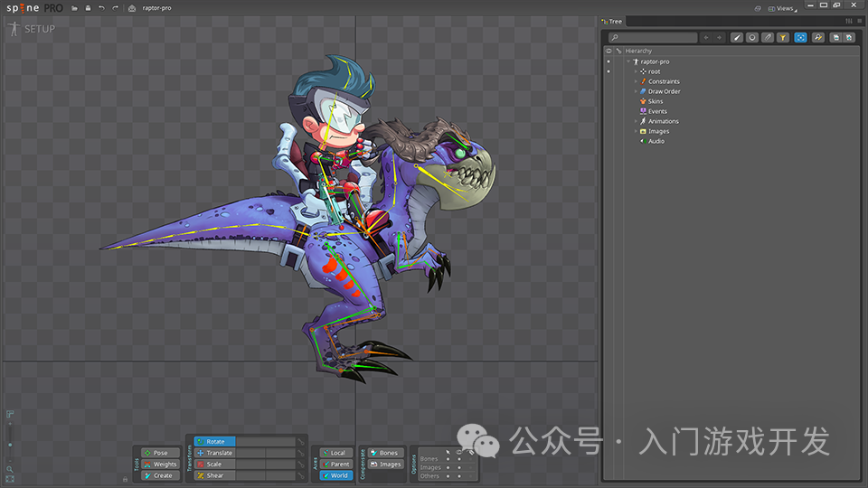Activate the Rotate transform tool
The width and height of the screenshot is (868, 488).
[215, 442]
